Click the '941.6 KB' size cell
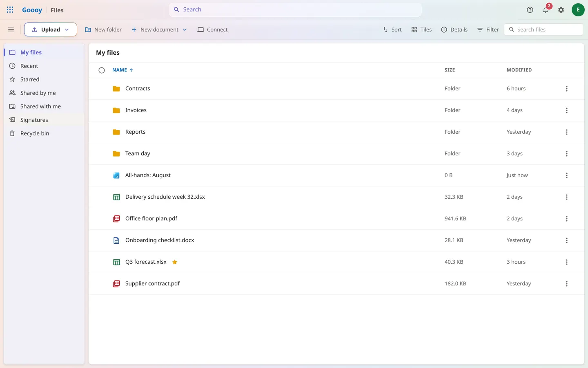The image size is (588, 368). (x=455, y=219)
